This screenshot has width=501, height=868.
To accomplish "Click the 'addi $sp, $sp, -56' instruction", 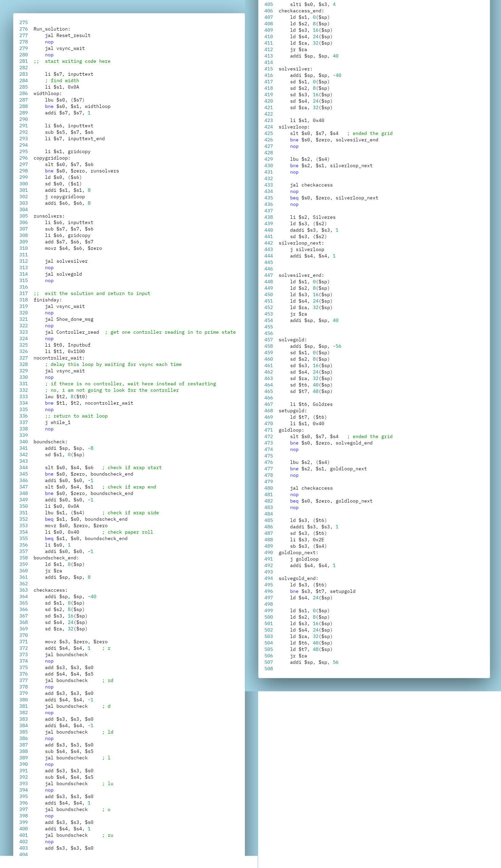I will tap(315, 346).
